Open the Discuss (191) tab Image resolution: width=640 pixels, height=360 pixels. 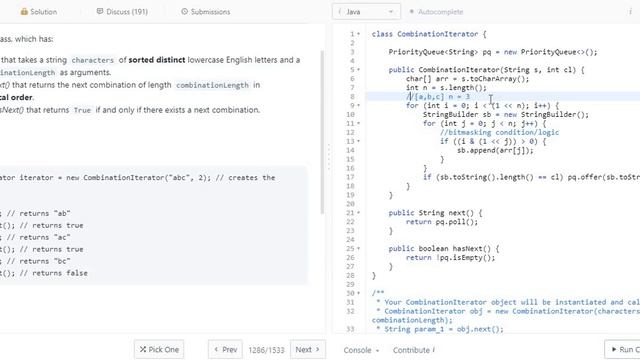click(122, 12)
